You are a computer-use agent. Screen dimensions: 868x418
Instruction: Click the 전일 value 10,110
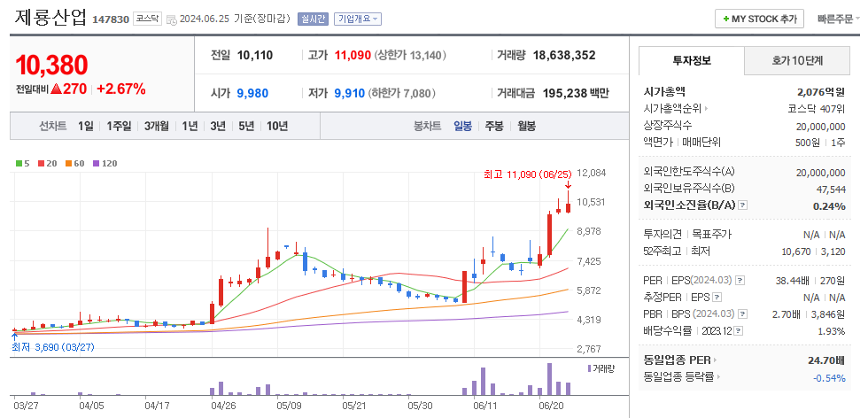point(255,56)
